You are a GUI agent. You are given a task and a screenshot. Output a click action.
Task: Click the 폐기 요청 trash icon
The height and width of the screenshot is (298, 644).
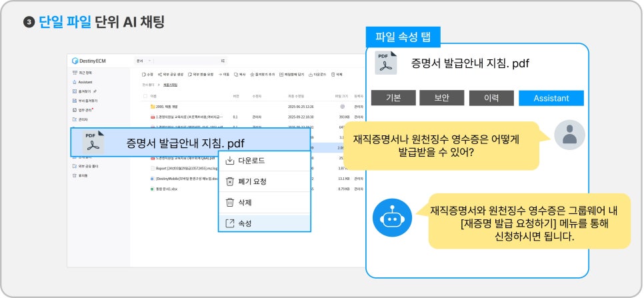pos(229,181)
